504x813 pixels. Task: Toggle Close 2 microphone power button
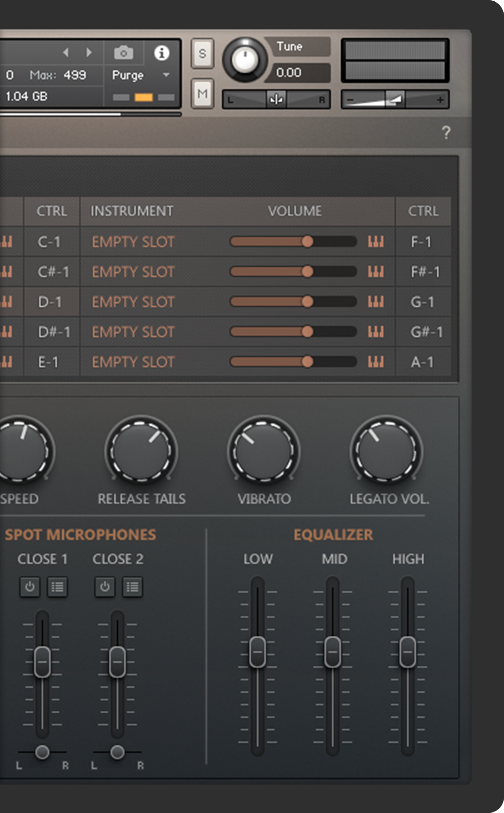click(105, 587)
